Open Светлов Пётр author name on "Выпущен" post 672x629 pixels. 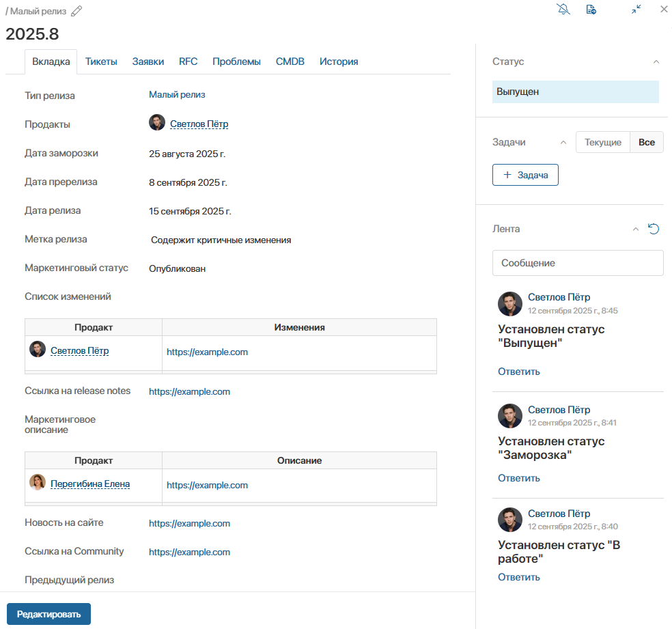(559, 297)
